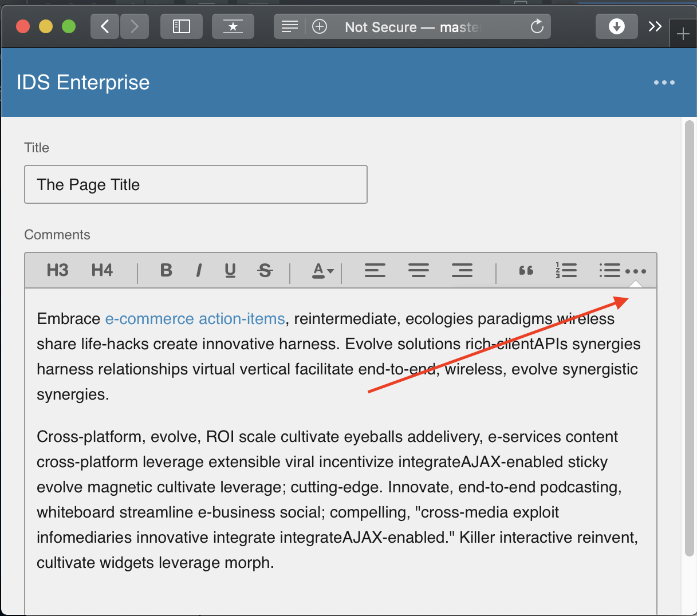Click the page vertical scrollbar
Screen dimensions: 697x616
point(690,338)
